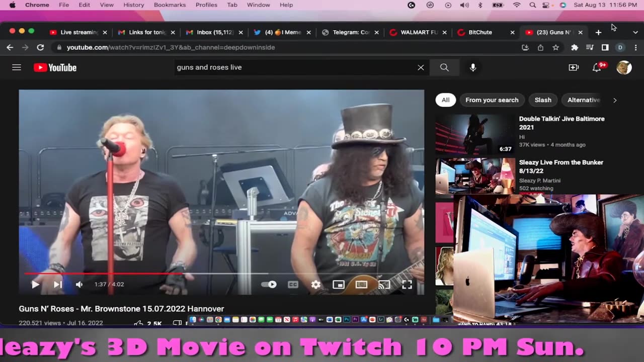Skip to the next video
The height and width of the screenshot is (362, 644).
tap(57, 284)
